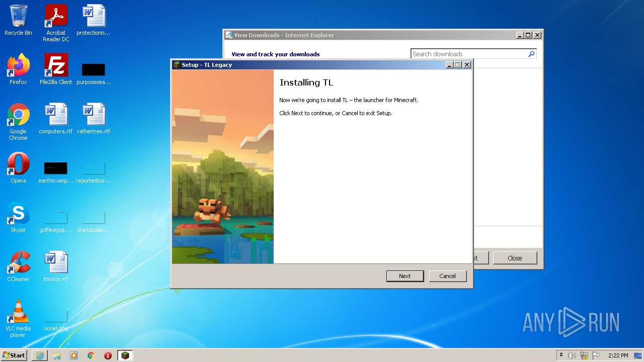
Task: Select the earthexamp desktop file
Action: (x=56, y=172)
